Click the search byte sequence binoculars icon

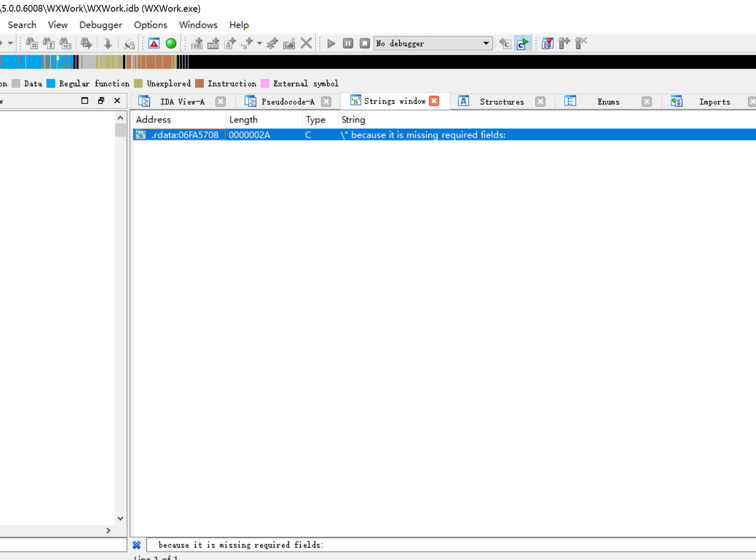(x=65, y=43)
